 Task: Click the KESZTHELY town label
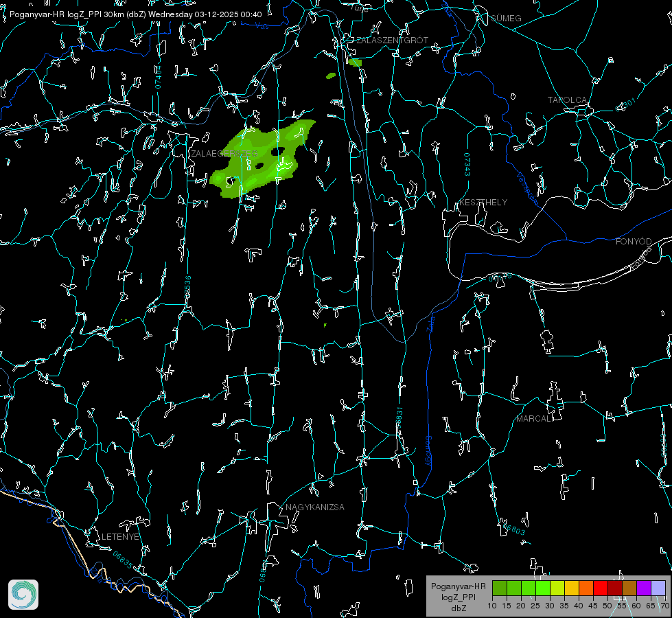(x=483, y=202)
